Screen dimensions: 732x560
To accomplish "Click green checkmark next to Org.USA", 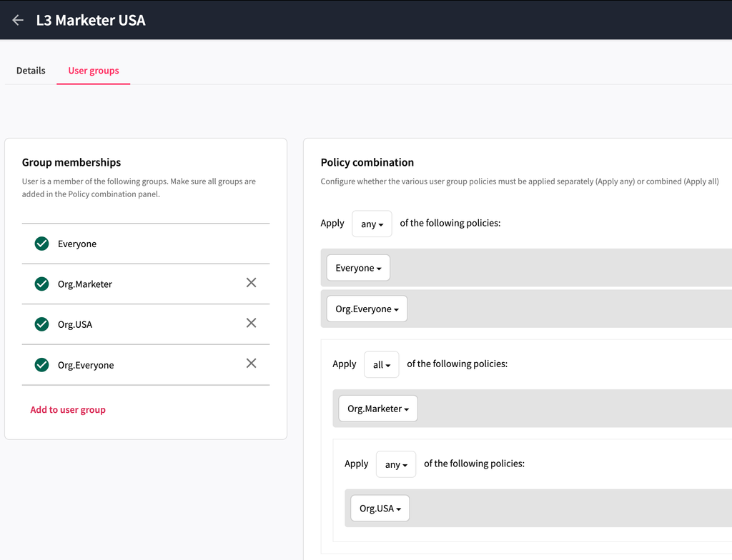I will pyautogui.click(x=41, y=324).
